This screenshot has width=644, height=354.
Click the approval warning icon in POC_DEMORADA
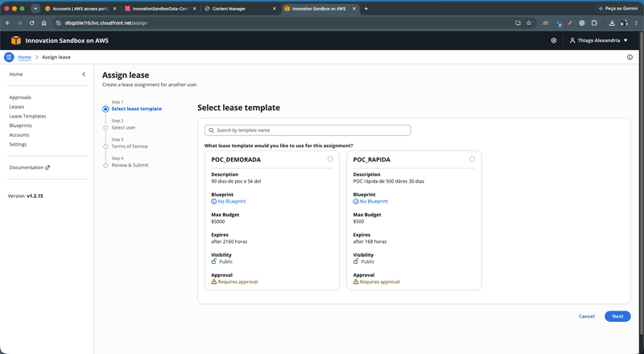coord(214,282)
